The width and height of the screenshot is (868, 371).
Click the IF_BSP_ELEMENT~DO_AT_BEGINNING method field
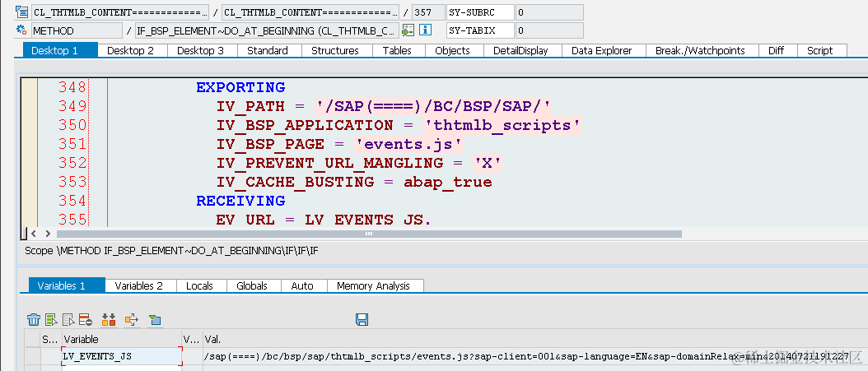click(x=266, y=30)
